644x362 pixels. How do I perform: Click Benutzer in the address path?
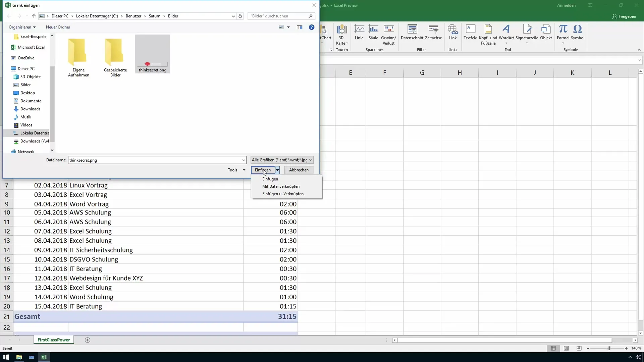(x=133, y=16)
